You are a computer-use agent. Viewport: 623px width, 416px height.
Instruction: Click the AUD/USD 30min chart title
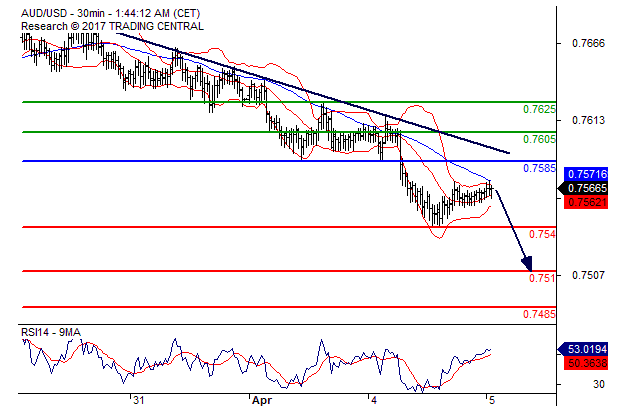110,14
